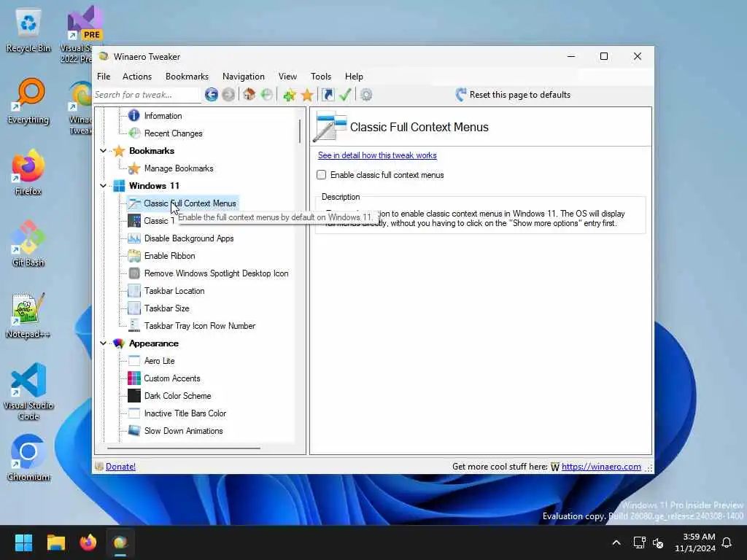Image resolution: width=747 pixels, height=560 pixels.
Task: Open the Everything desktop shortcut
Action: (28, 101)
